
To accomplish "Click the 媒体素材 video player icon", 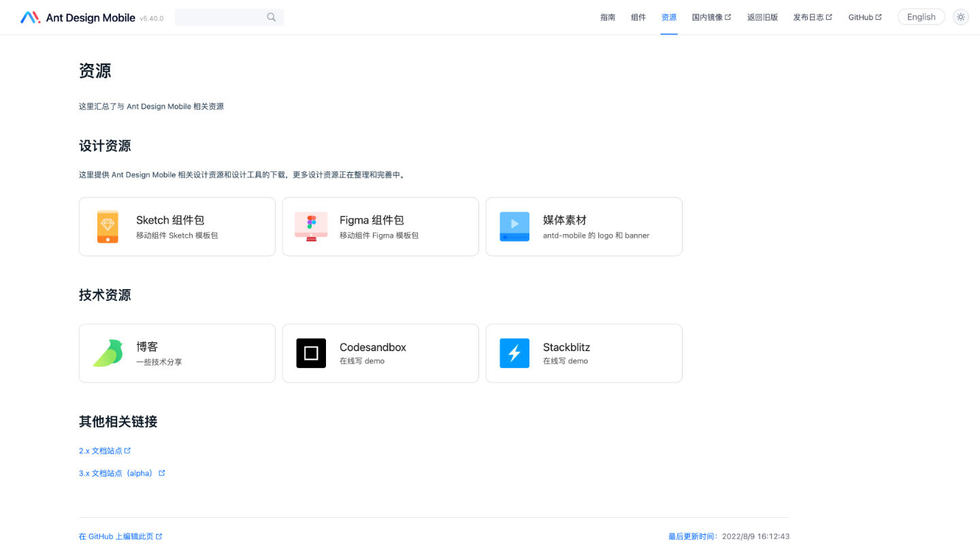I will 514,227.
